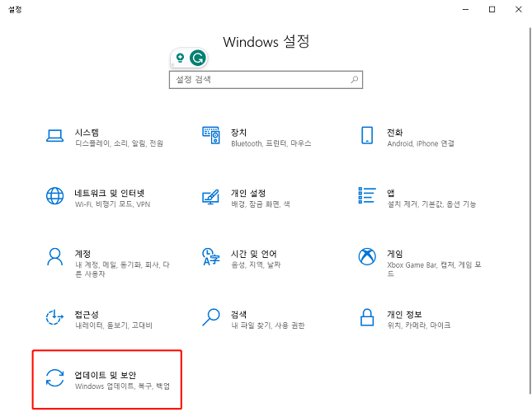The height and width of the screenshot is (412, 532).
Task: Click 음성, 지역, 날짜 description
Action: click(x=256, y=265)
